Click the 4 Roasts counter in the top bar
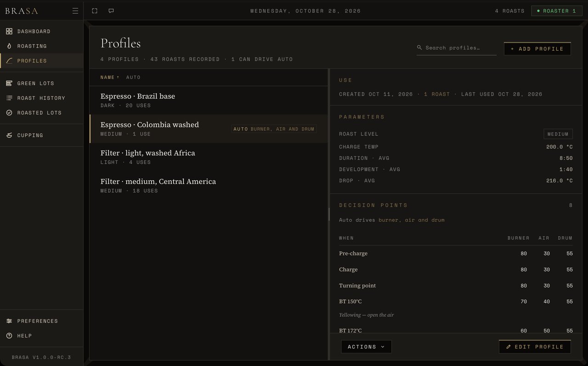 [509, 11]
